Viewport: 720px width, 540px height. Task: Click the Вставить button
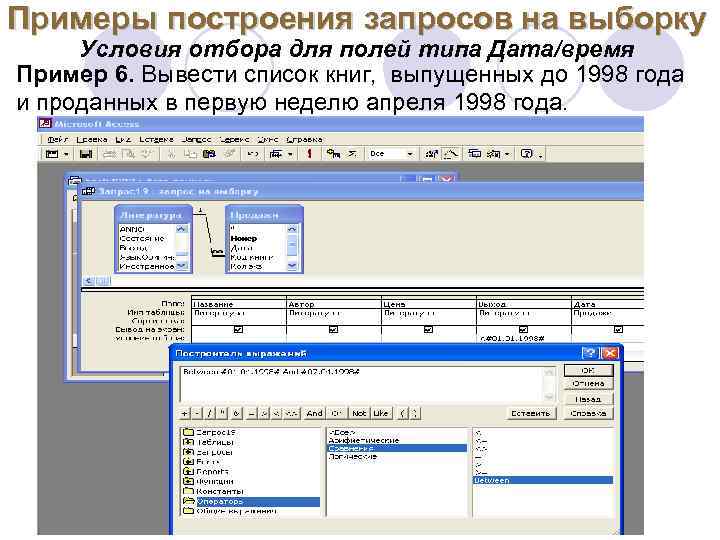[x=531, y=413]
